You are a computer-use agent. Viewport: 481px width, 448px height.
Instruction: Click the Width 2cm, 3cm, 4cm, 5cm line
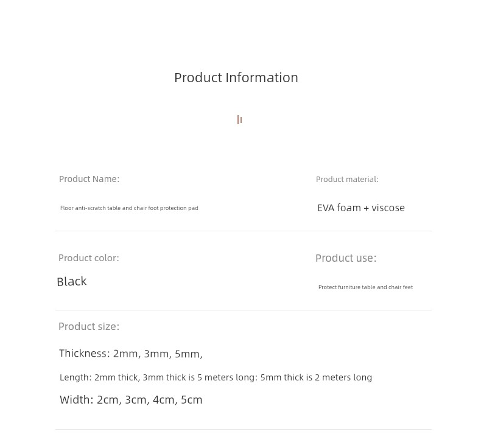131,400
